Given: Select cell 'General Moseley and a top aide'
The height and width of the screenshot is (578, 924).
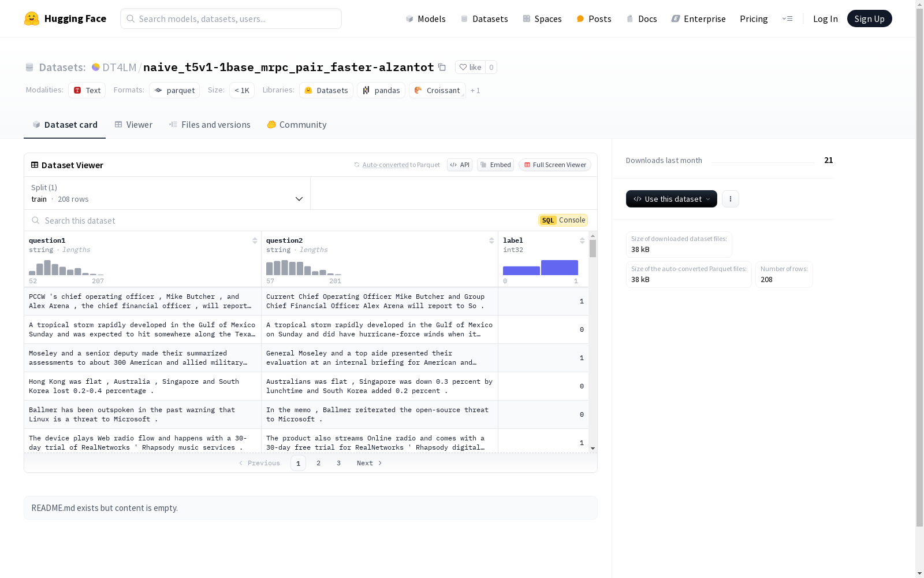Looking at the screenshot, I should tap(379, 358).
